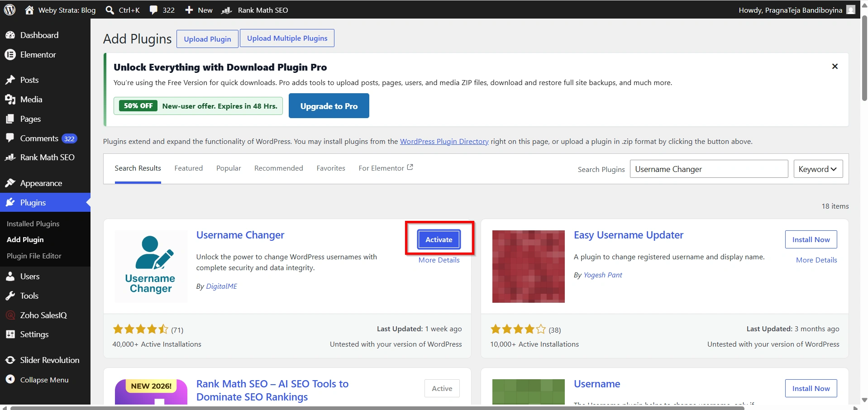
Task: Click the Upload Multiple Plugins button
Action: tap(287, 38)
